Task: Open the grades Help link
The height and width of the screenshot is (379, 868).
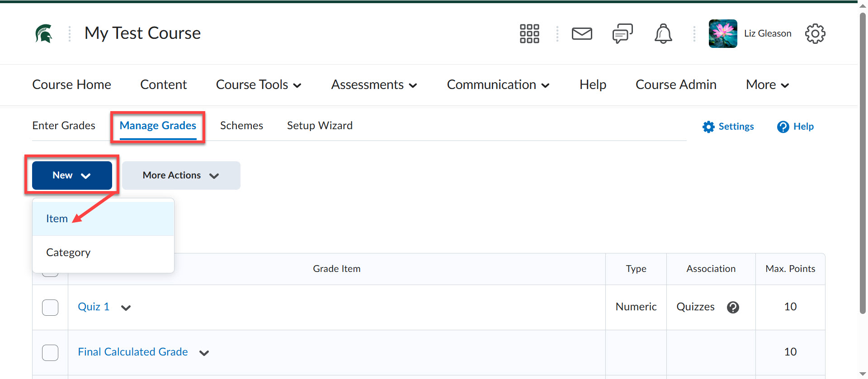Action: [x=795, y=126]
